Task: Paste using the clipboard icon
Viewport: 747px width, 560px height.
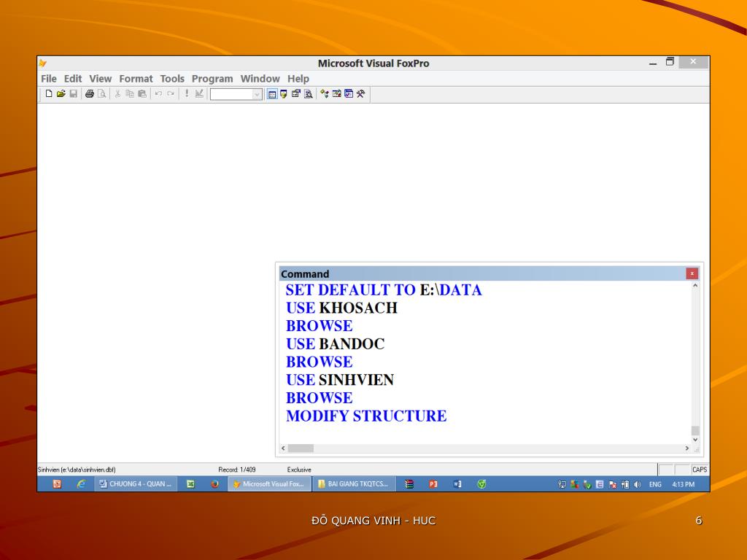Action: tap(142, 94)
